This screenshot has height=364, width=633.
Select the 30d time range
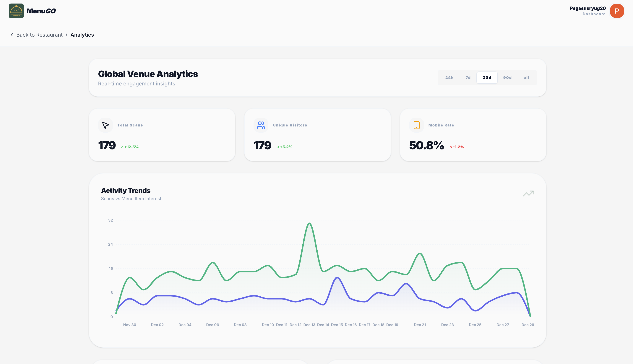pos(487,78)
